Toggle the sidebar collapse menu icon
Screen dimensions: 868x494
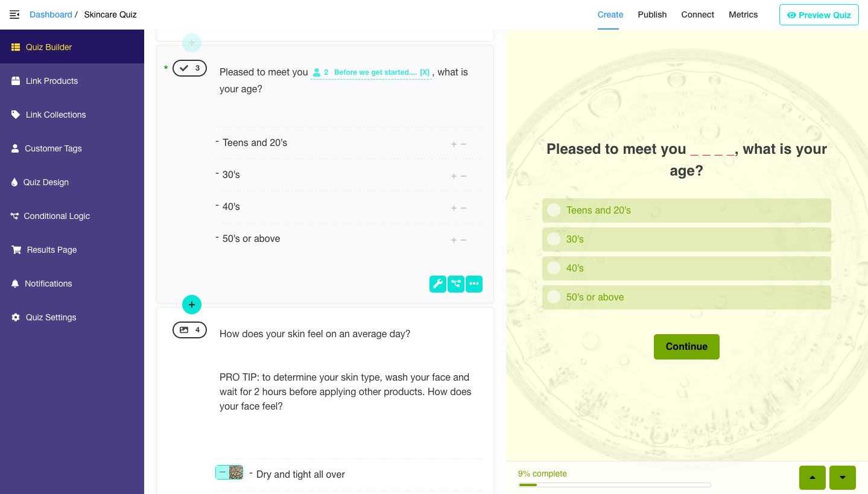coord(14,14)
